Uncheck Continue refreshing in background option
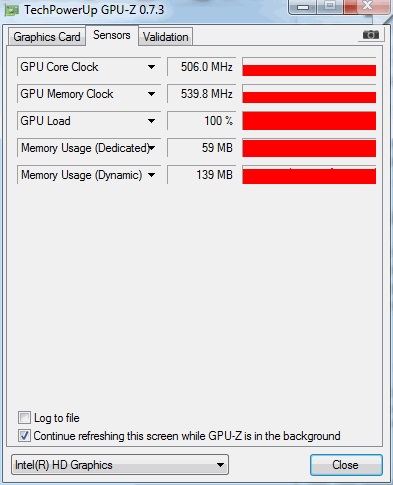Image resolution: width=393 pixels, height=485 pixels. tap(24, 436)
